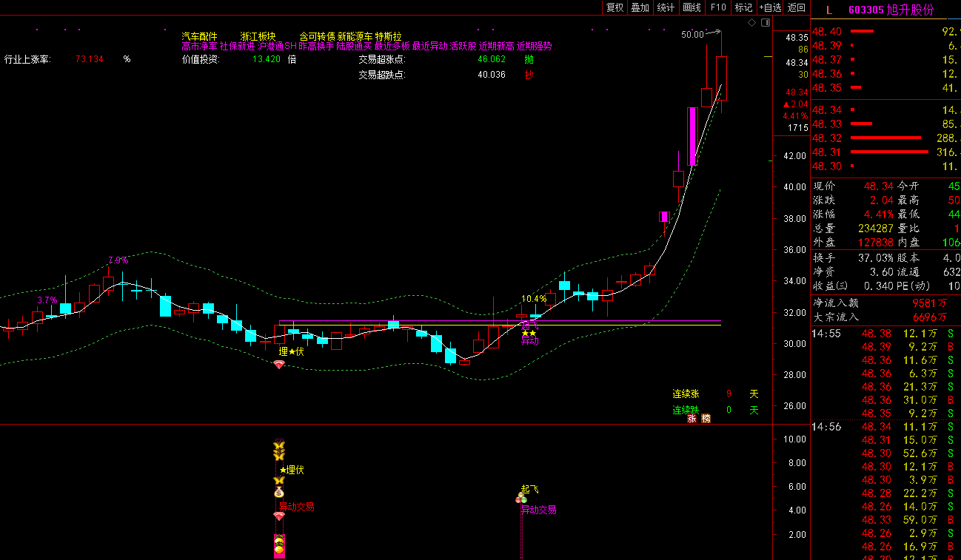Click the 张 badge icon
Screen dimensions: 961x560
tap(692, 419)
